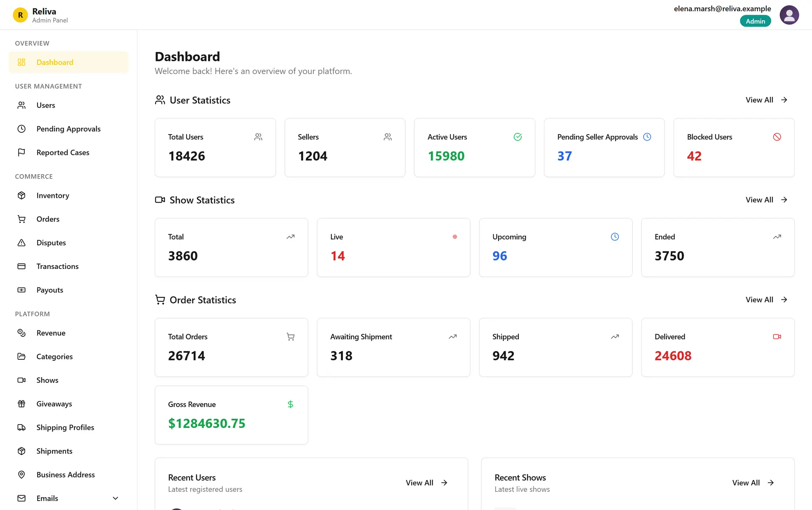Open the Ended shows card showing 3750
Image resolution: width=812 pixels, height=510 pixels.
point(718,247)
